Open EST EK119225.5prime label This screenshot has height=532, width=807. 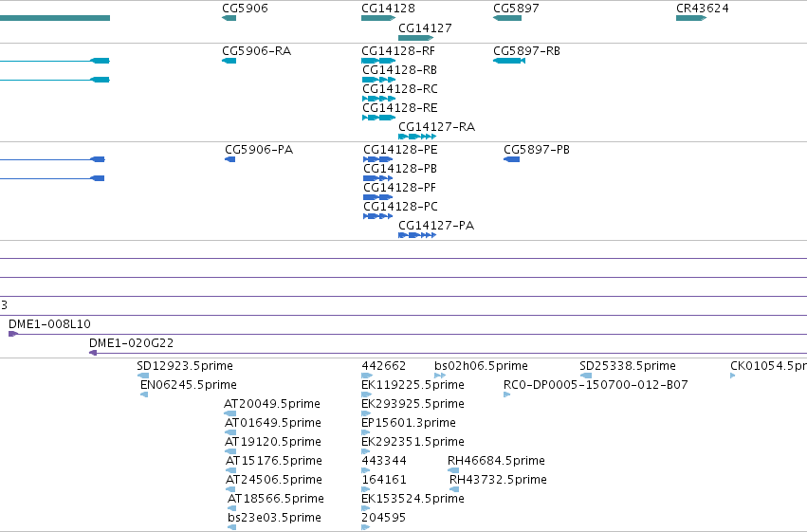(x=413, y=385)
